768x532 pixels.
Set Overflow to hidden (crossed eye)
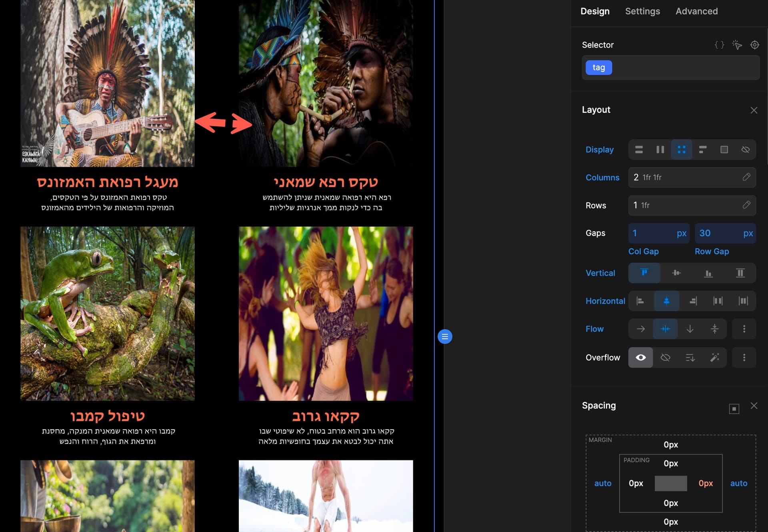[x=665, y=358]
